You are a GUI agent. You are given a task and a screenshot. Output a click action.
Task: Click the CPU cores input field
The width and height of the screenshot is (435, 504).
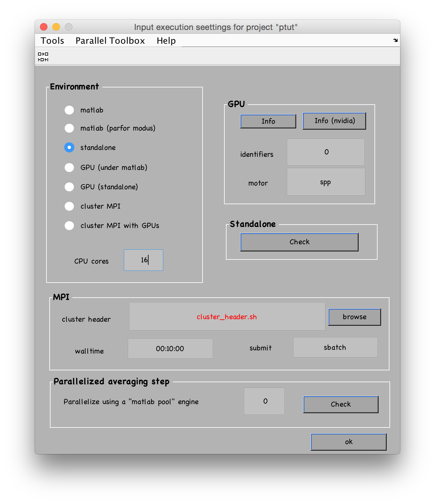[x=144, y=260]
